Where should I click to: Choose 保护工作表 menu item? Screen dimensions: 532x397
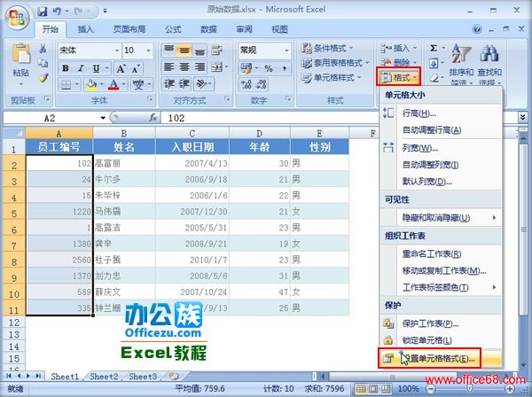[x=441, y=323]
